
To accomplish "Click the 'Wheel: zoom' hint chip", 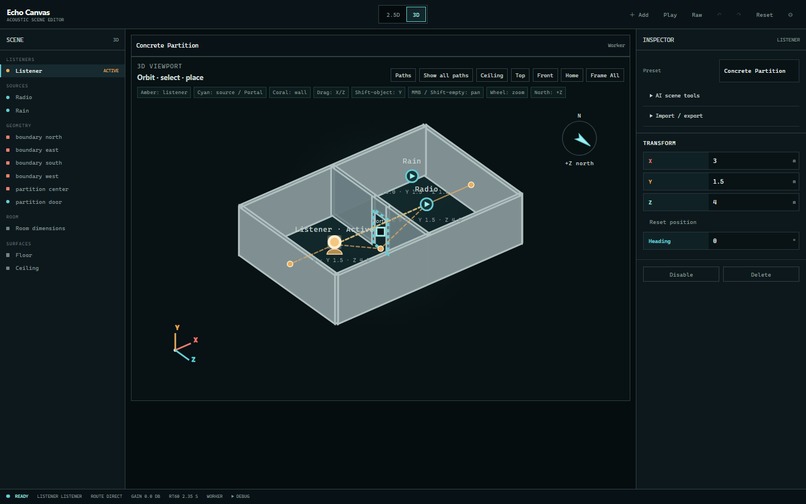I will pos(507,93).
